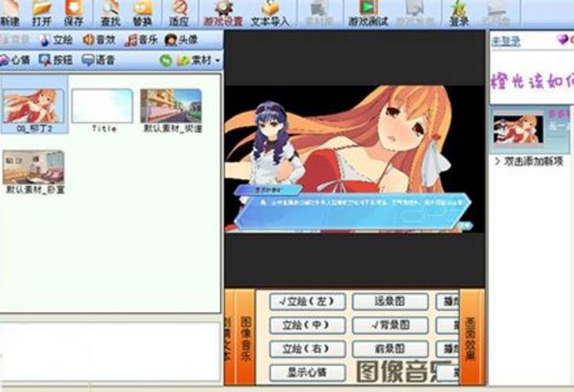Switch to 音乐 music resources

(x=141, y=40)
